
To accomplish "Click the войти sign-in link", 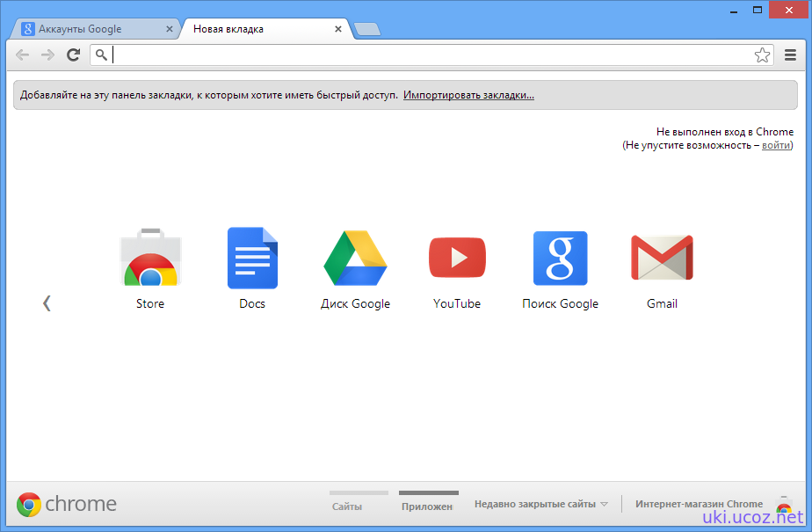I will (x=776, y=146).
